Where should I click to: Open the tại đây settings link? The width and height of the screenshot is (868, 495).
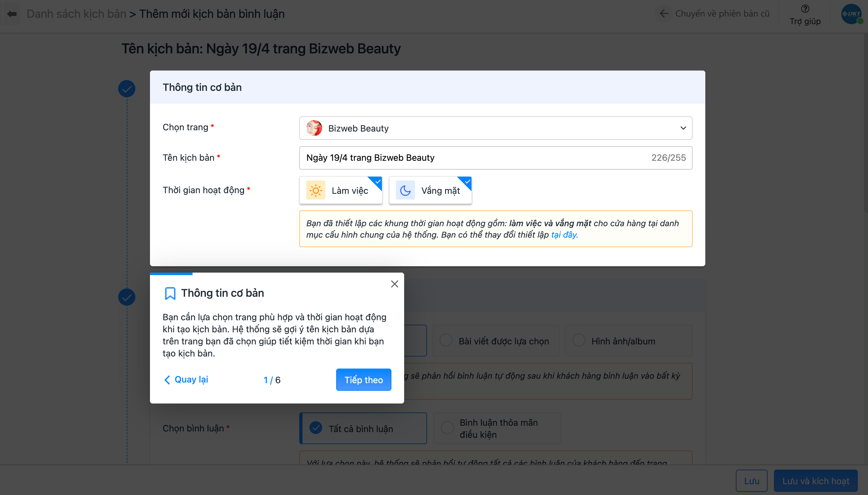coord(564,235)
